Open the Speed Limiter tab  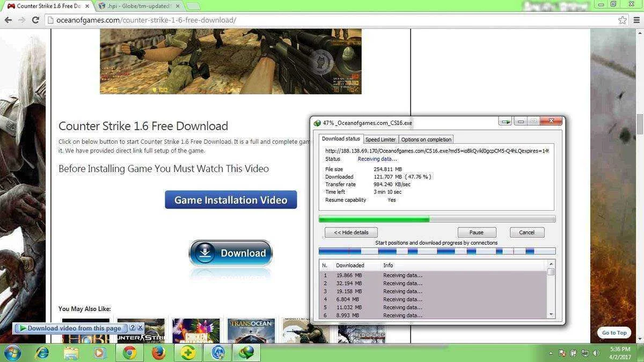pos(380,139)
